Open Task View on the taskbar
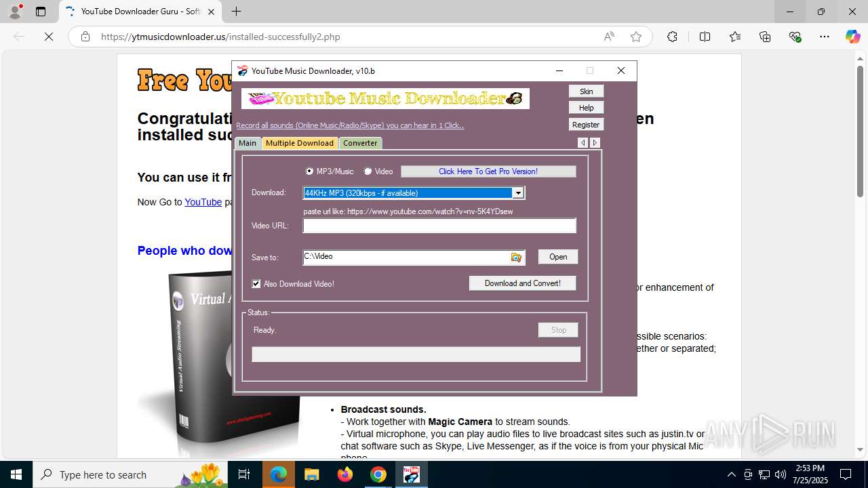Screen dimensions: 868x488 pyautogui.click(x=245, y=474)
